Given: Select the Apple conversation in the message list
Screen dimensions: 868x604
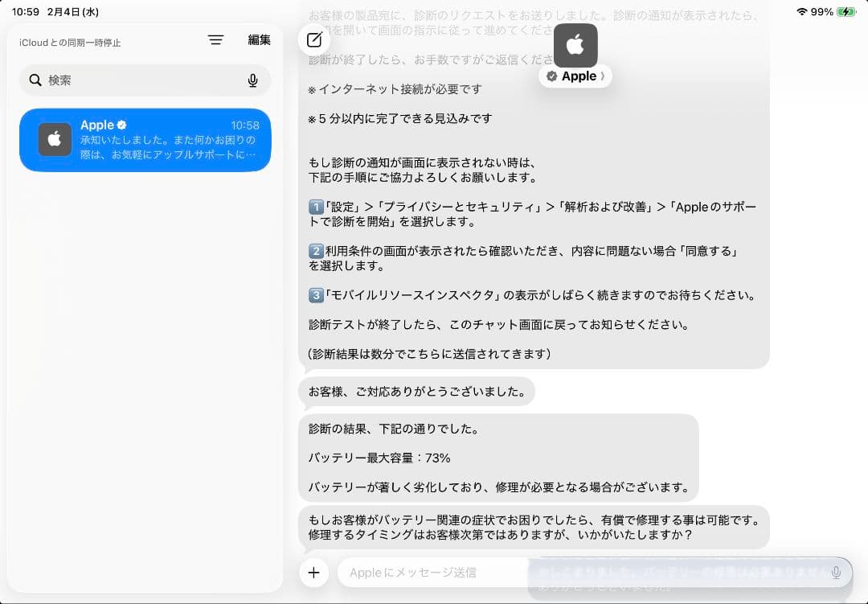Looking at the screenshot, I should [145, 140].
